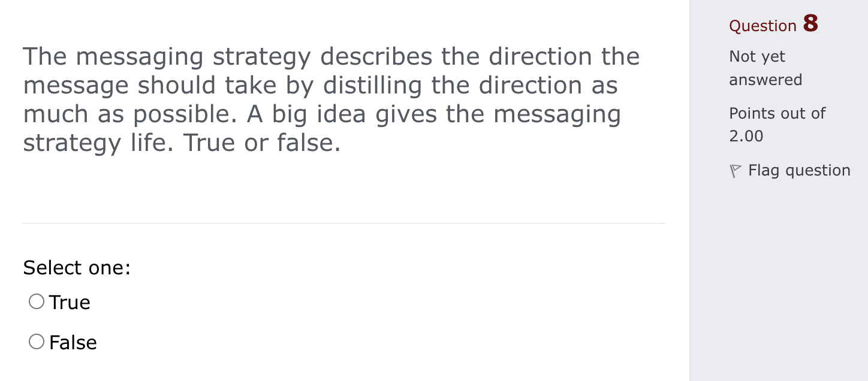The width and height of the screenshot is (868, 381).
Task: Click the empty circle beside True
Action: click(x=36, y=301)
